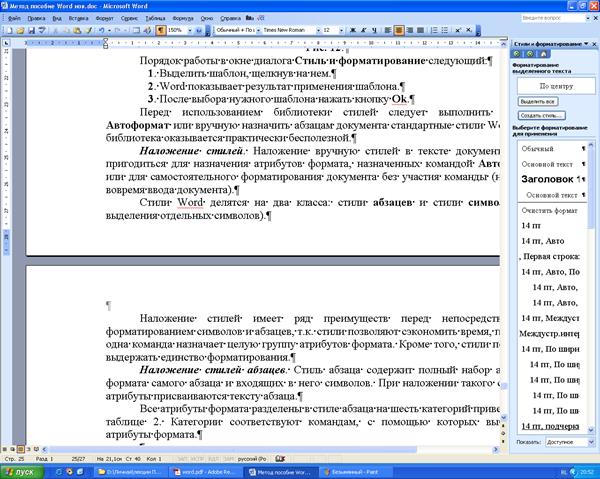Screen dimensions: 600x479
Task: Open the Вид menu
Action: tap(57, 18)
